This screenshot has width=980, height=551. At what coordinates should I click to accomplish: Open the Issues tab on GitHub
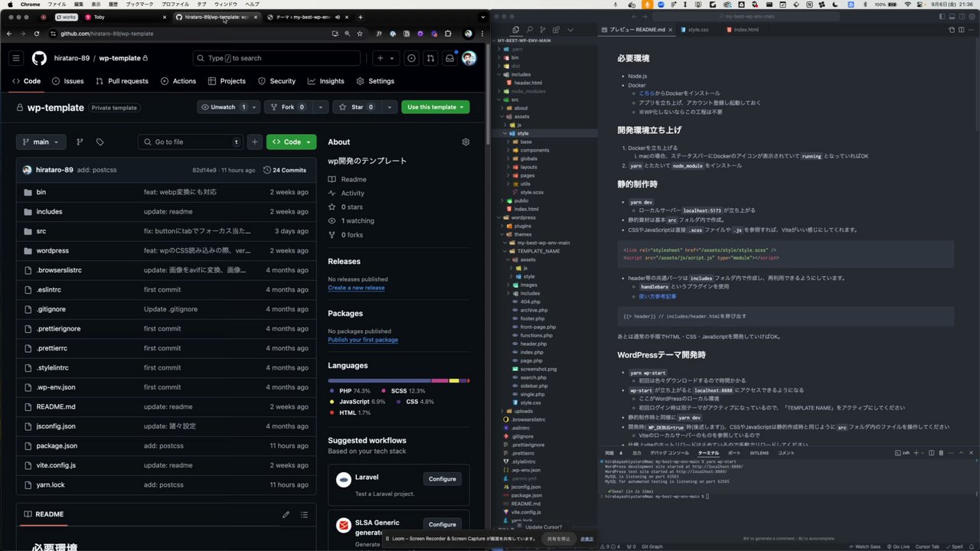pyautogui.click(x=68, y=81)
